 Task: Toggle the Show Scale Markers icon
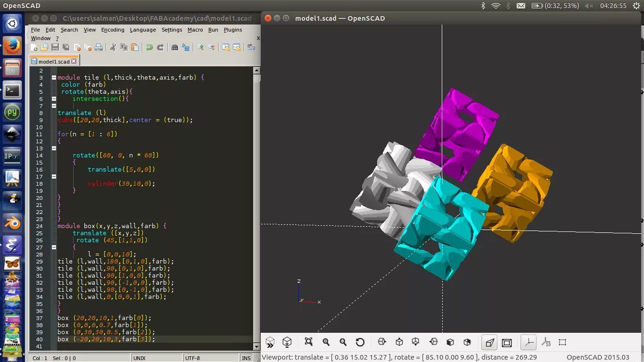pyautogui.click(x=546, y=342)
